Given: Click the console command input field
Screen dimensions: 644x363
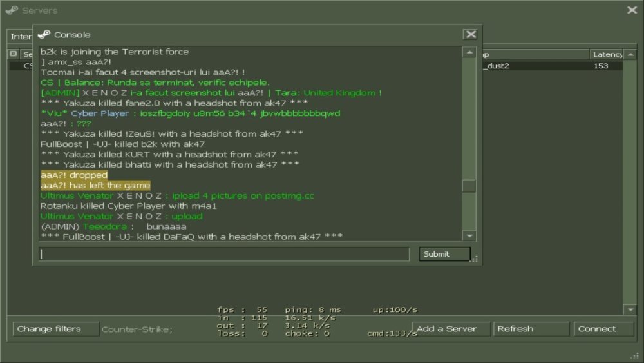Looking at the screenshot, I should (x=224, y=254).
